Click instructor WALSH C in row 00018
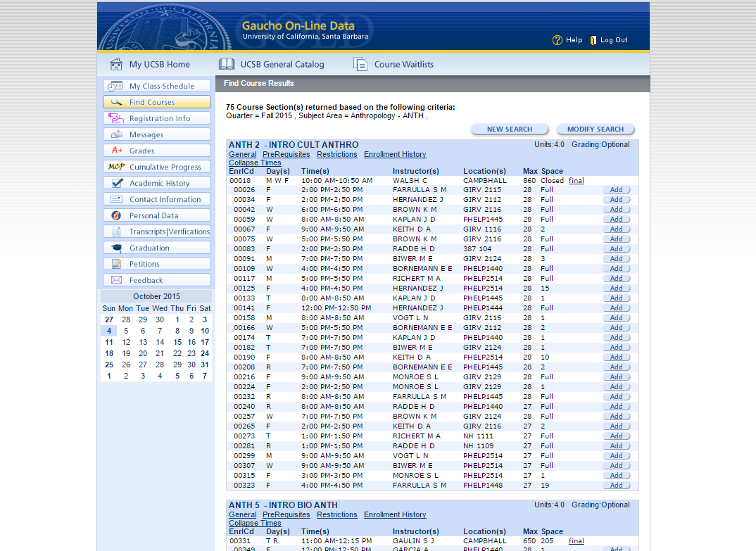Image resolution: width=756 pixels, height=551 pixels. click(x=410, y=180)
